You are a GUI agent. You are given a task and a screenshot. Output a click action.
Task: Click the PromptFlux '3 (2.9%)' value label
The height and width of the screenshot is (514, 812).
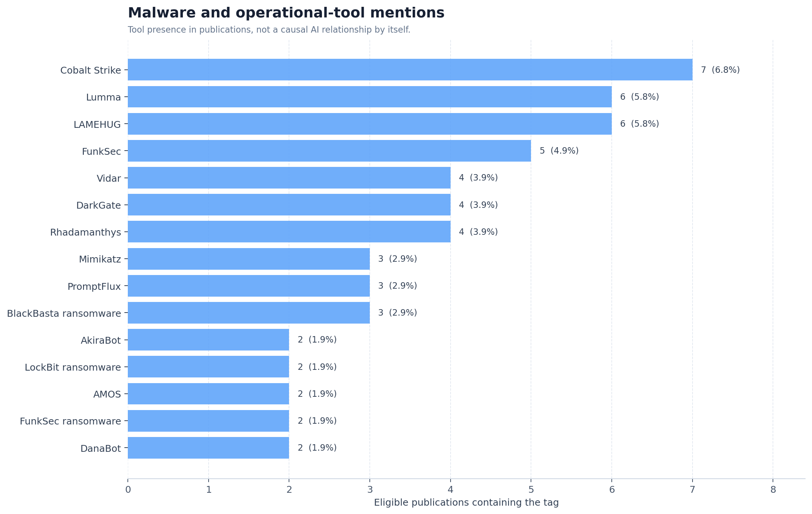coord(397,286)
